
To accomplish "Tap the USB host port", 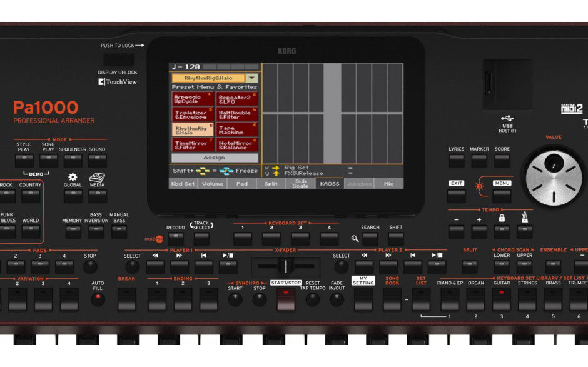I will click(489, 83).
